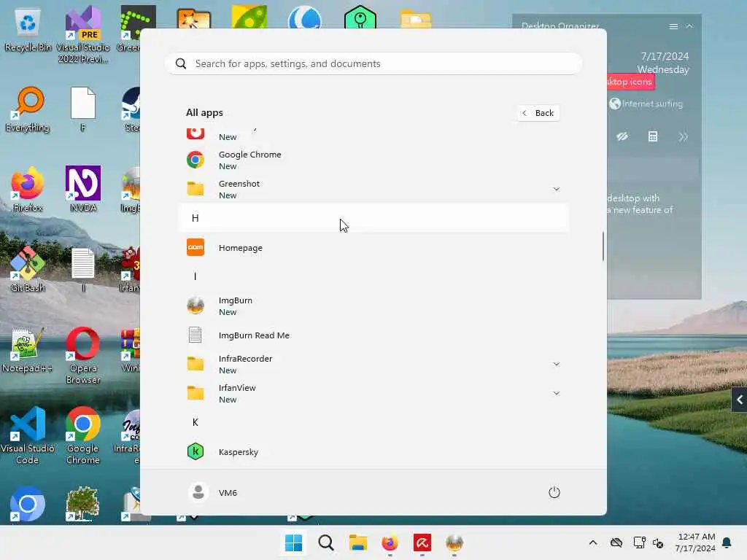Image resolution: width=747 pixels, height=560 pixels.
Task: Select Everything search desktop icon
Action: pyautogui.click(x=28, y=109)
